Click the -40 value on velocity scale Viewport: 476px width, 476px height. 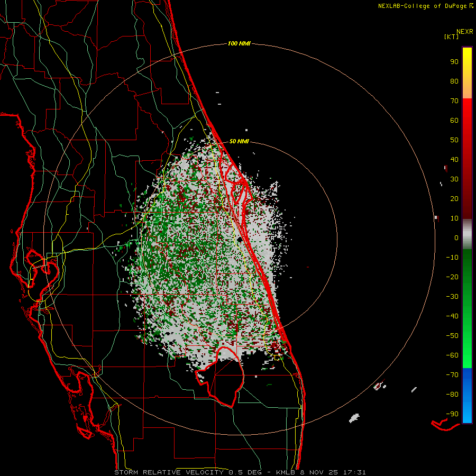point(452,316)
